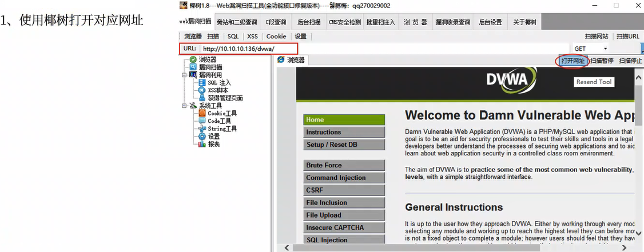This screenshot has width=644, height=252.
Task: Click the green check icon beside 浏览器 in tree
Action: point(193,59)
